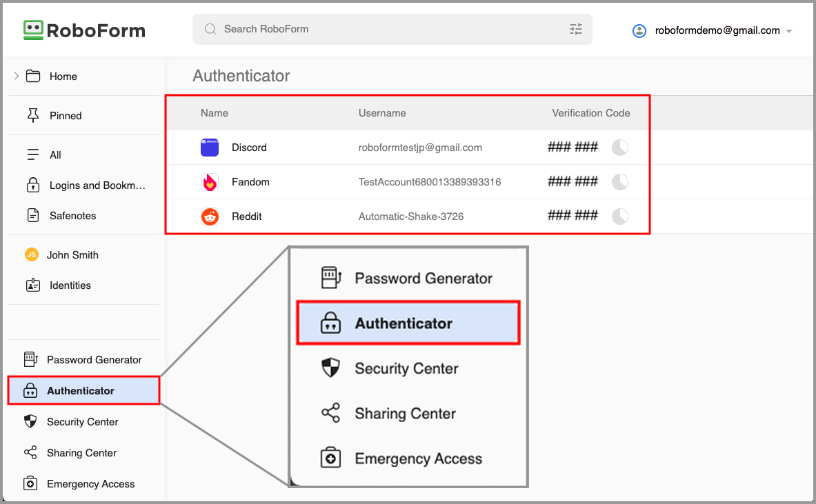Click the blue account avatar icon
The image size is (816, 504).
coord(639,31)
